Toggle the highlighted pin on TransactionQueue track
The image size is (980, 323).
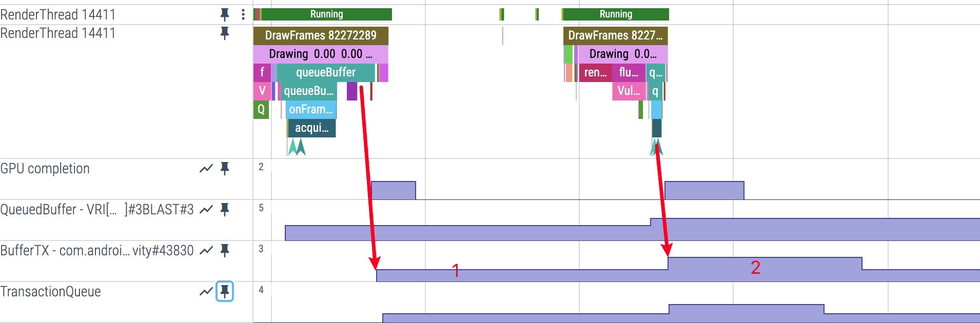point(224,291)
